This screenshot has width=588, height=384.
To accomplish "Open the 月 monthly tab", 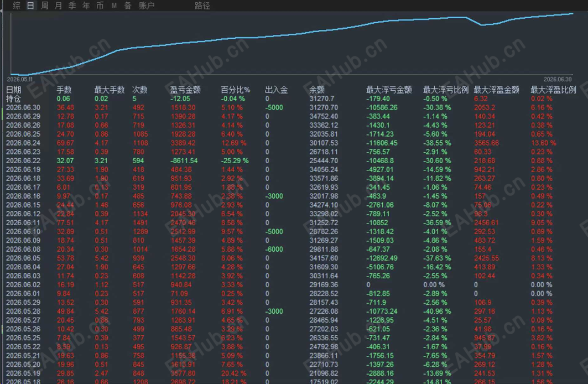I will tap(58, 6).
